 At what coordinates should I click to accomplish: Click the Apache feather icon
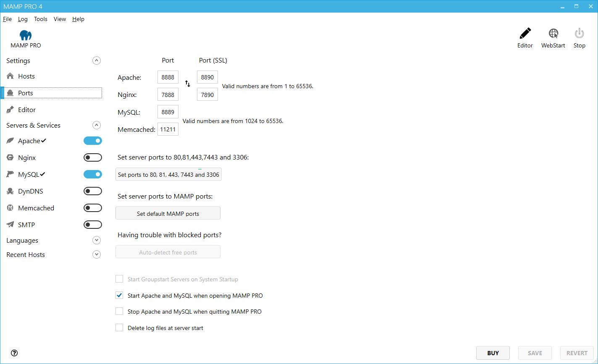[x=10, y=141]
